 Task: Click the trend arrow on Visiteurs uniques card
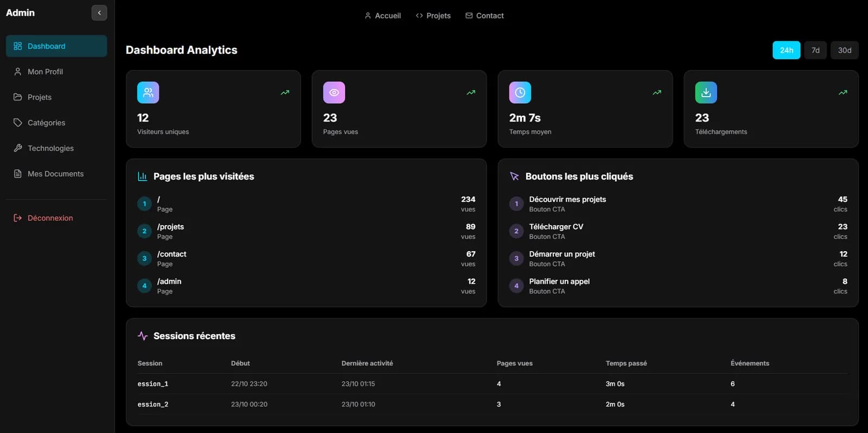[x=285, y=93]
